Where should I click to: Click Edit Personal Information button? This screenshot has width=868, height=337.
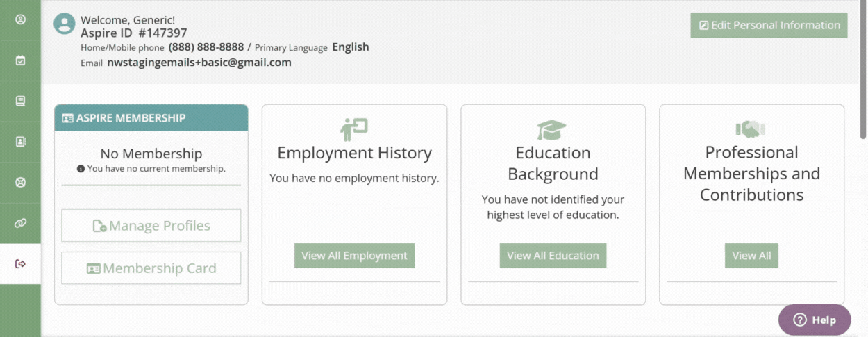(769, 25)
